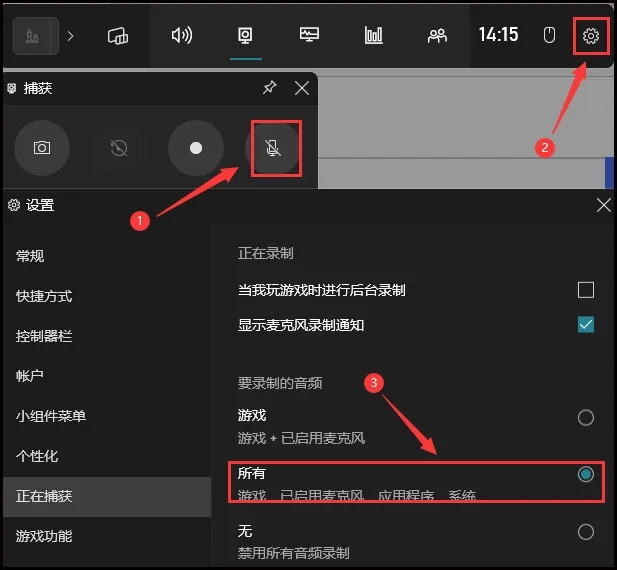Expand the chevron next to the game thumbnail
The height and width of the screenshot is (570, 617).
pyautogui.click(x=70, y=36)
